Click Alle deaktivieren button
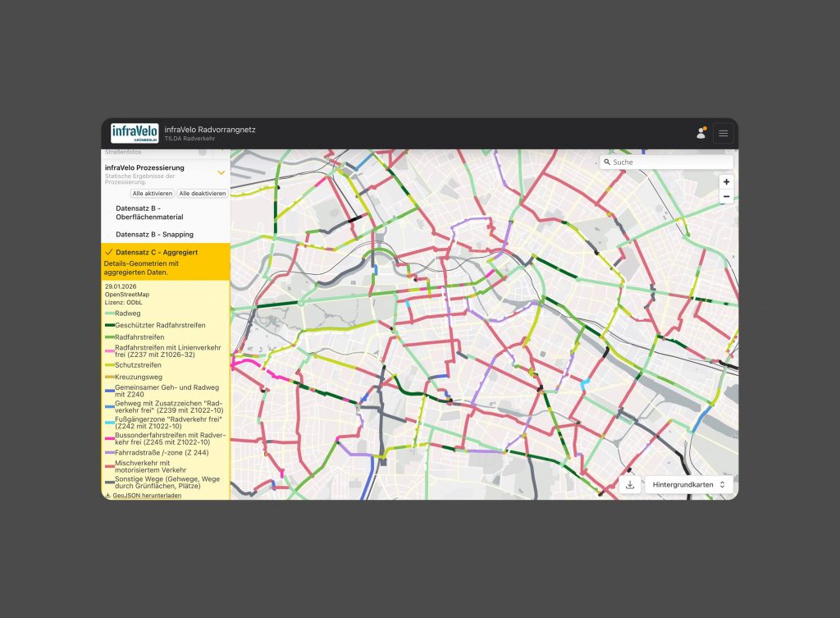 (x=203, y=194)
